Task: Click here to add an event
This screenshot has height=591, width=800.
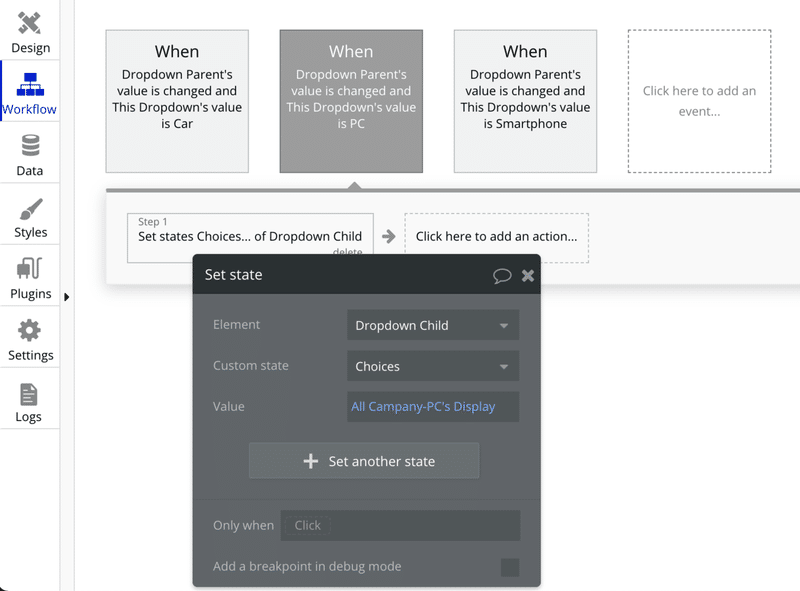Action: coord(699,101)
